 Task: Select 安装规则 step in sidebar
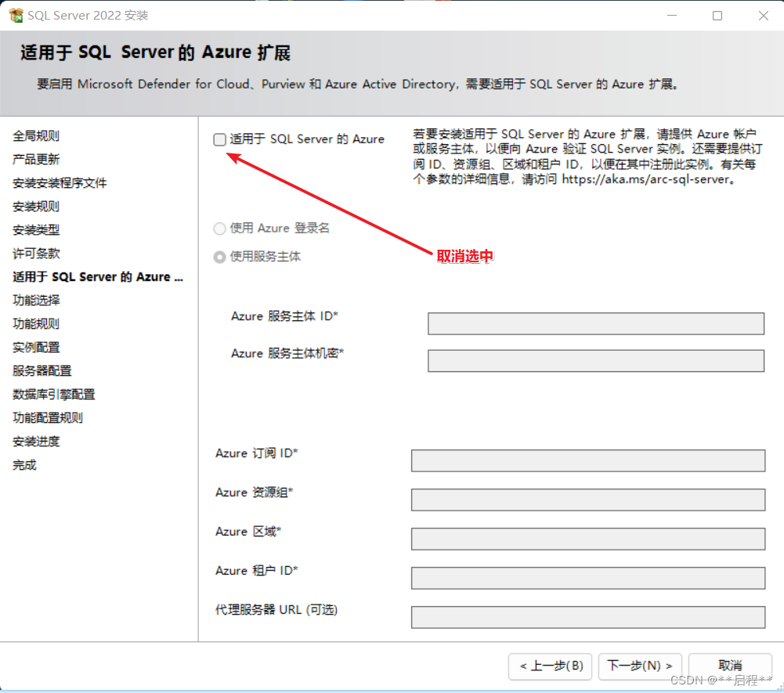[36, 206]
